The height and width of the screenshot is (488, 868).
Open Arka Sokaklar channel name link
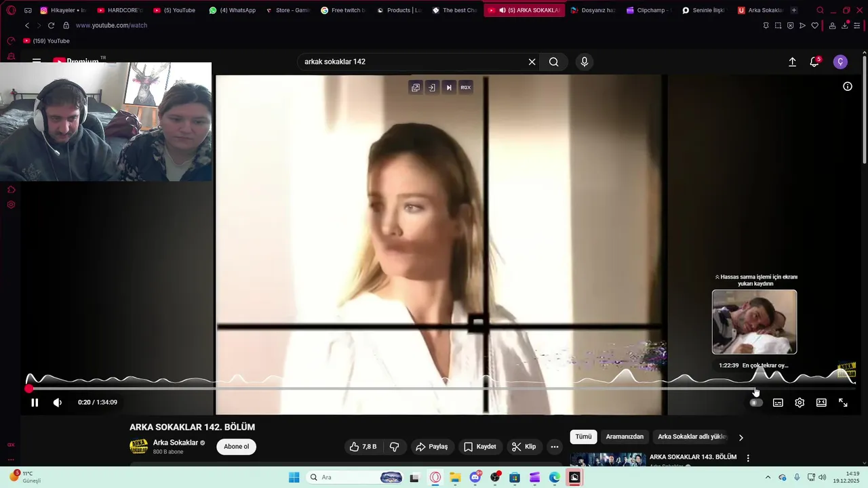tap(176, 443)
